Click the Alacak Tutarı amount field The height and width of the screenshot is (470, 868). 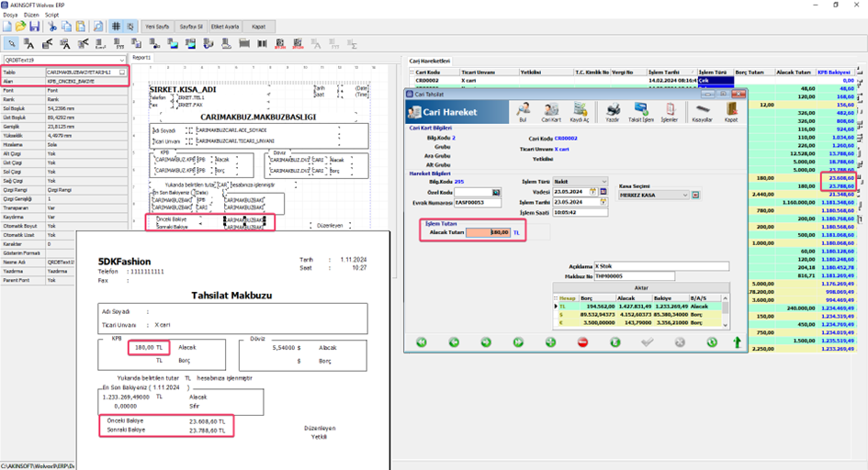click(x=488, y=233)
